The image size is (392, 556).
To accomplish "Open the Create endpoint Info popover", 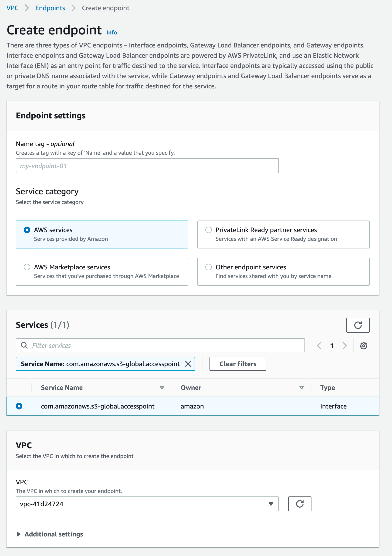I will 112,32.
